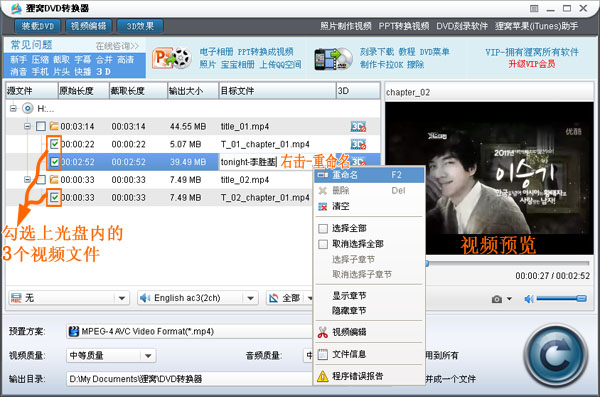Collapse the H:... disc tree node
The width and height of the screenshot is (600, 397).
[x=13, y=108]
